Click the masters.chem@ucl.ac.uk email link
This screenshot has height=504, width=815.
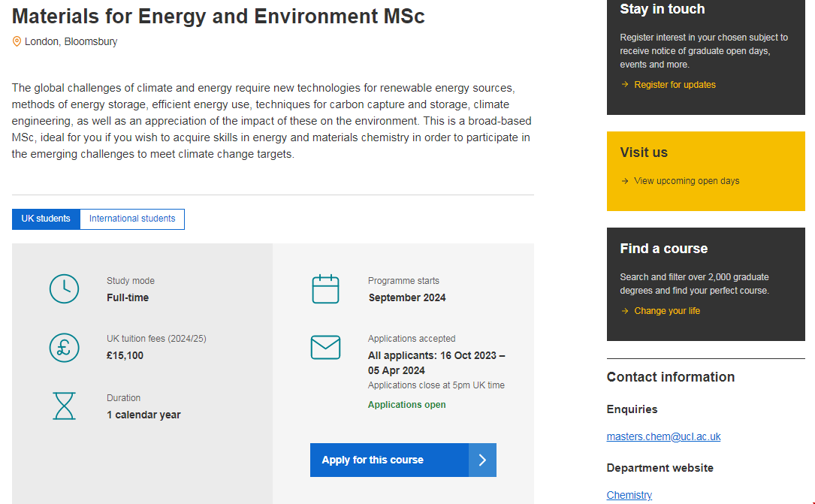point(663,436)
